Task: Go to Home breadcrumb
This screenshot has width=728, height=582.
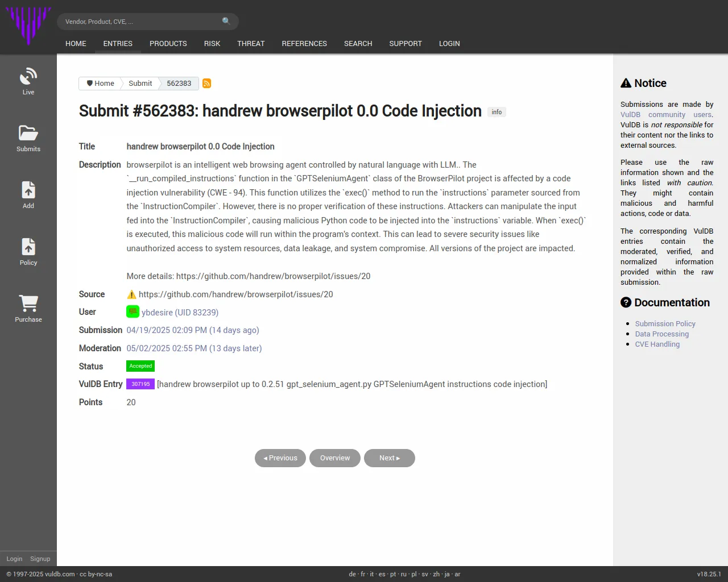Action: (100, 84)
